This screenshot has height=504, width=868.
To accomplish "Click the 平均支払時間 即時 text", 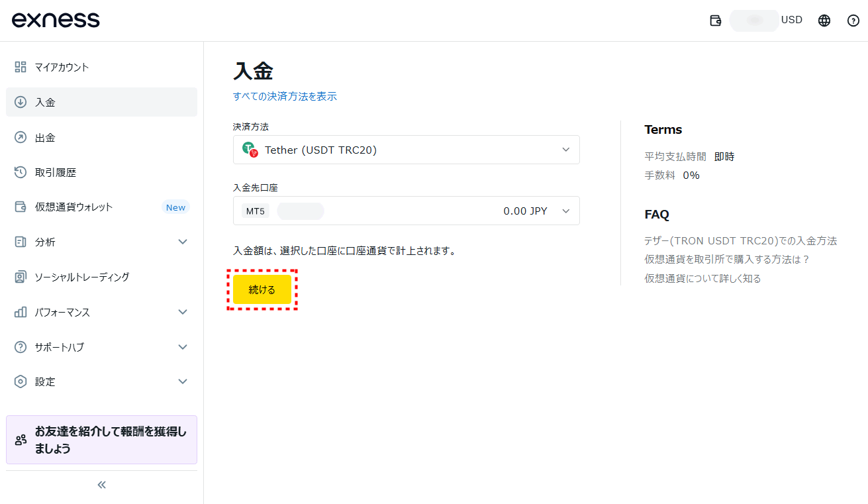I will [689, 157].
